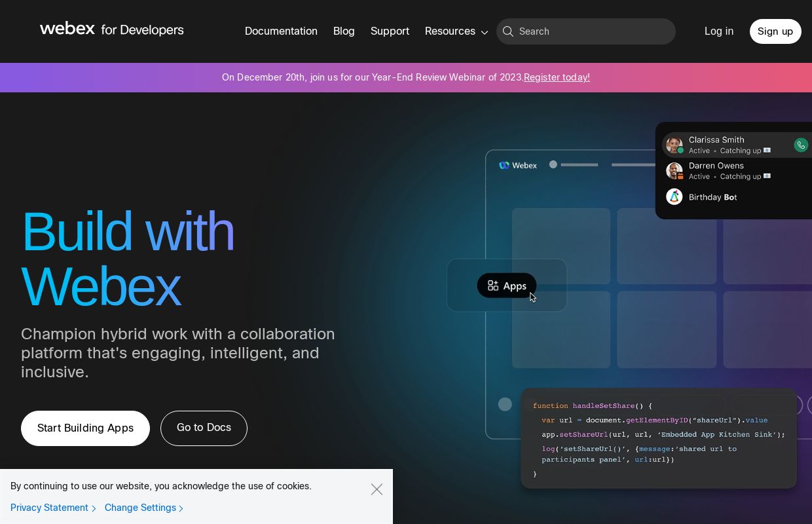
Task: Click the Webex logo in the illustration window
Action: pyautogui.click(x=517, y=165)
